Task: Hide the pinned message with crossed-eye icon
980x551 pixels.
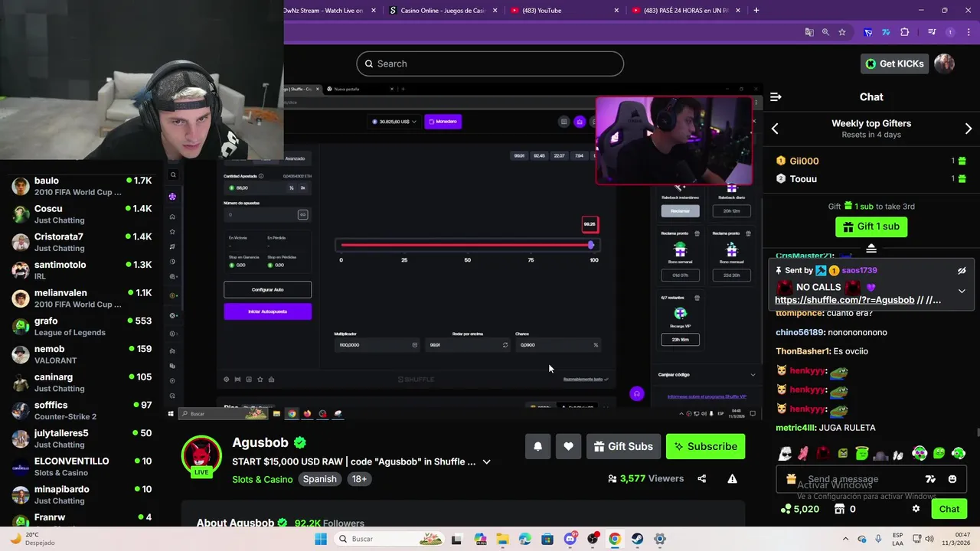Action: pos(962,271)
